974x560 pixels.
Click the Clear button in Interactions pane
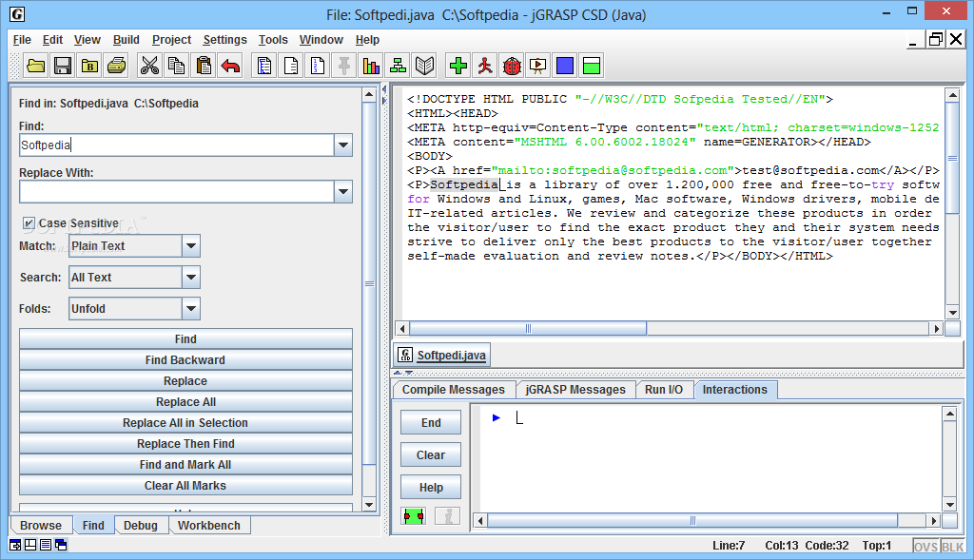point(431,455)
